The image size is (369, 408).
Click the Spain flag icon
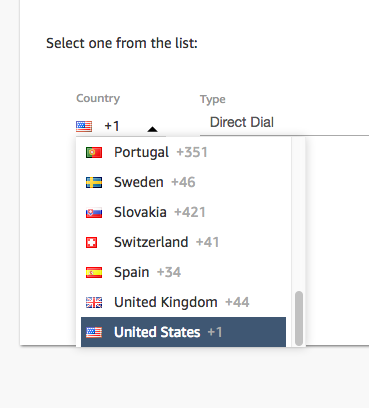pyautogui.click(x=94, y=273)
